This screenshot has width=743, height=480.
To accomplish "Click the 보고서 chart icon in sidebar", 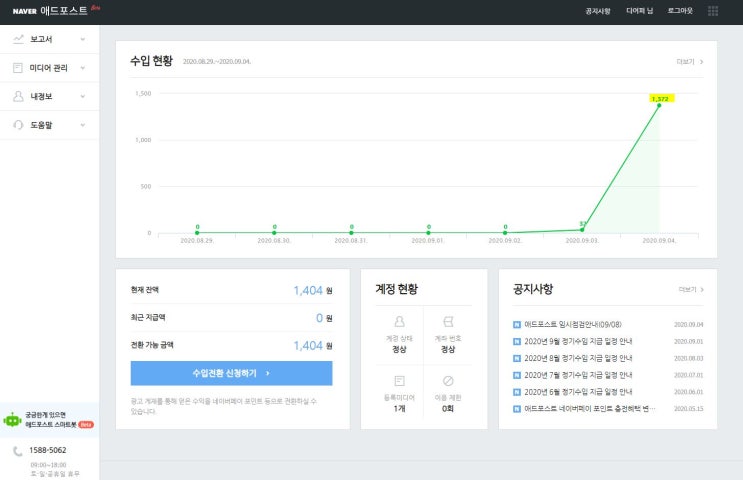I will (x=18, y=39).
